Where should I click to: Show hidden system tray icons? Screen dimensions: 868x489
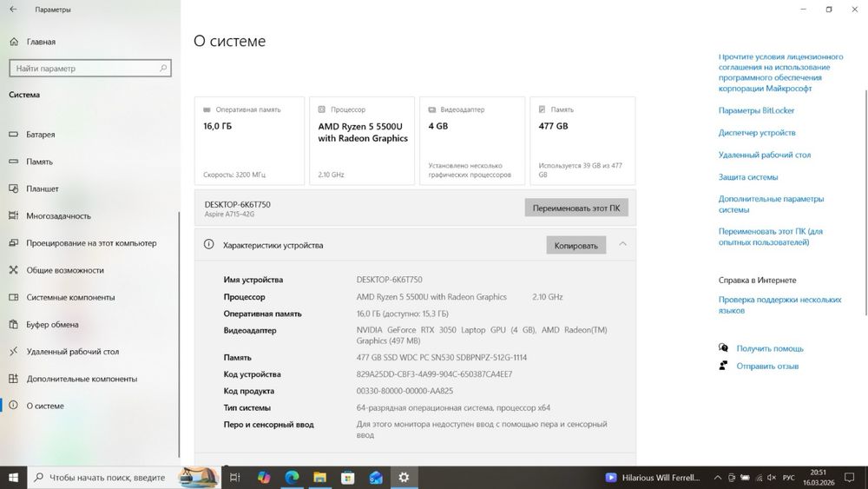click(x=718, y=478)
